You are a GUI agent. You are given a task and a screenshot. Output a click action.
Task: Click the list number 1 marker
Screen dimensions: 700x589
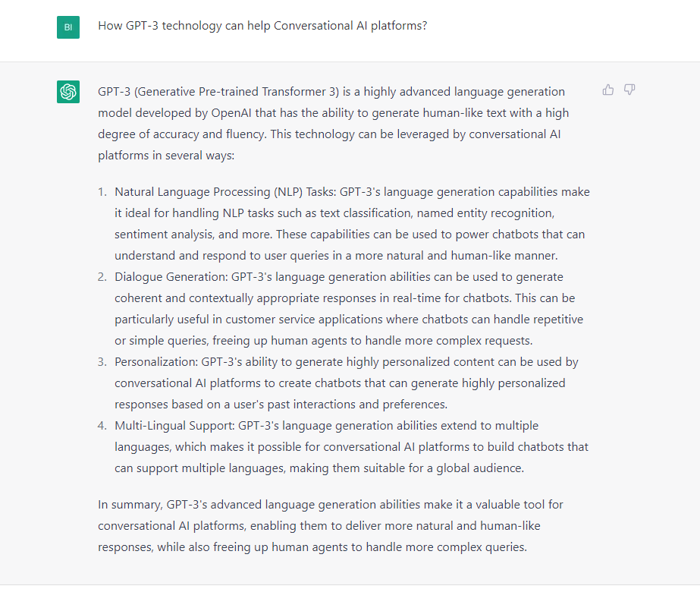[x=102, y=192]
